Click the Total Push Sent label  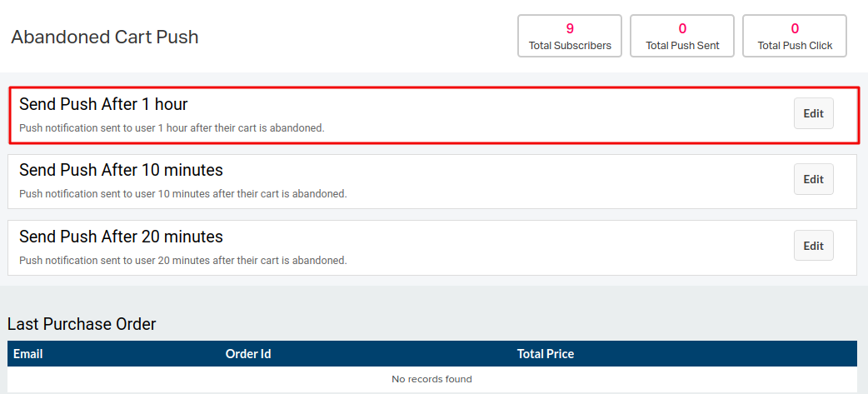[682, 46]
